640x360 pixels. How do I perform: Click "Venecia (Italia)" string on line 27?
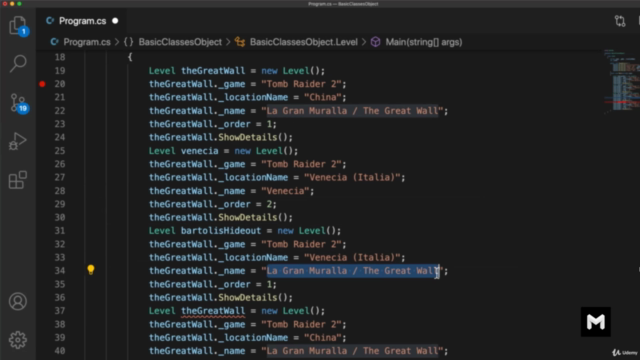point(352,178)
